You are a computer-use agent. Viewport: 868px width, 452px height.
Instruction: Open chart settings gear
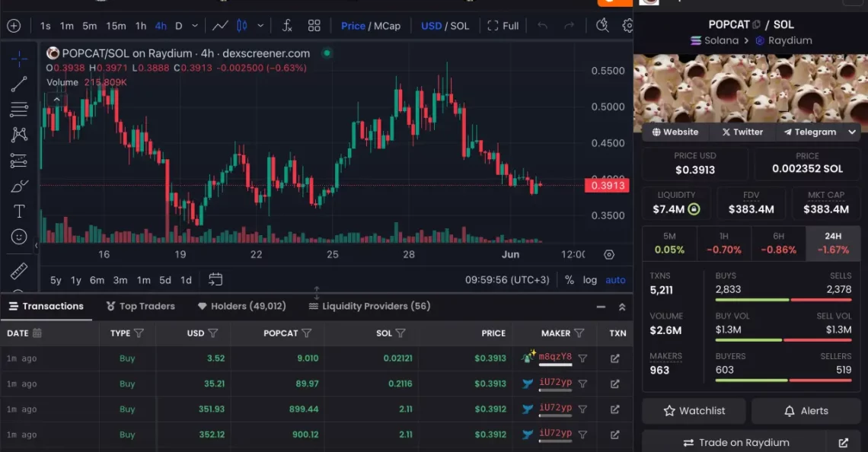click(627, 25)
